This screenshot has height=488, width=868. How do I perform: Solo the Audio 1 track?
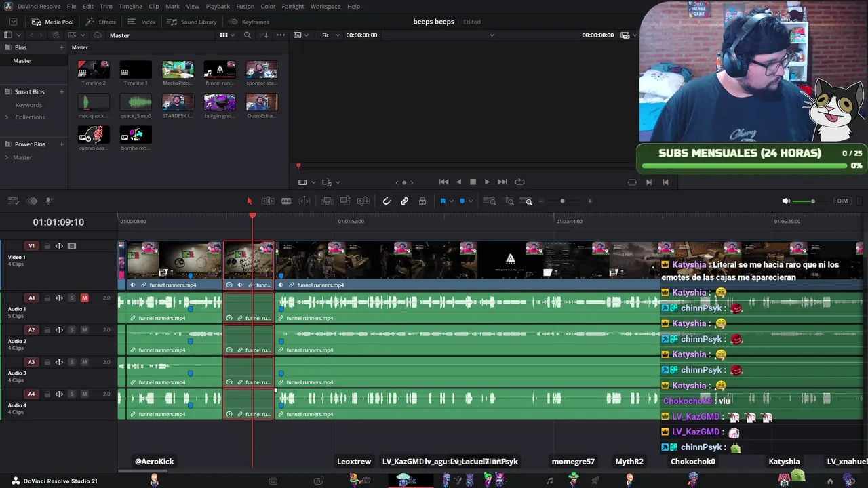pyautogui.click(x=72, y=298)
